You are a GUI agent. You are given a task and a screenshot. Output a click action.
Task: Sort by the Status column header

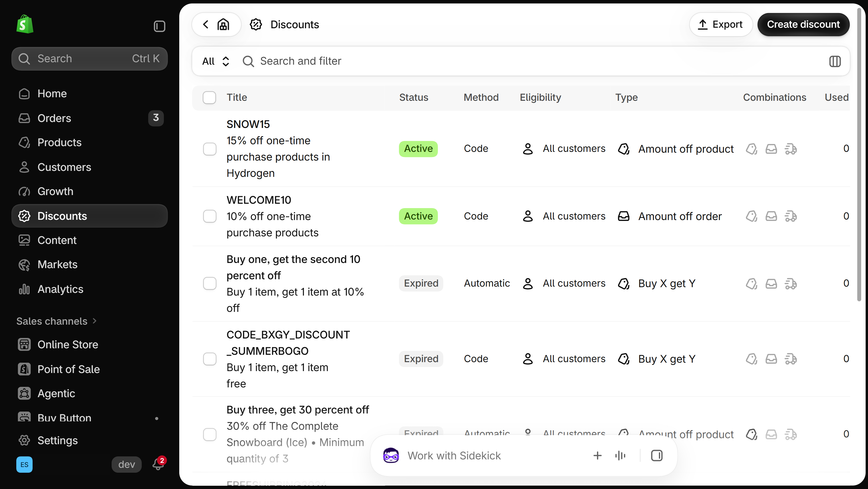(413, 98)
